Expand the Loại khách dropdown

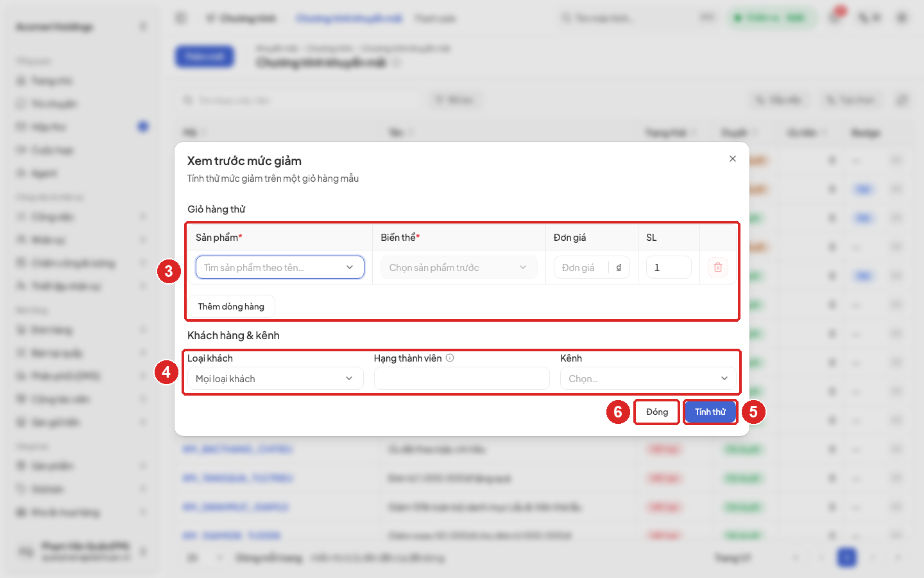click(275, 379)
